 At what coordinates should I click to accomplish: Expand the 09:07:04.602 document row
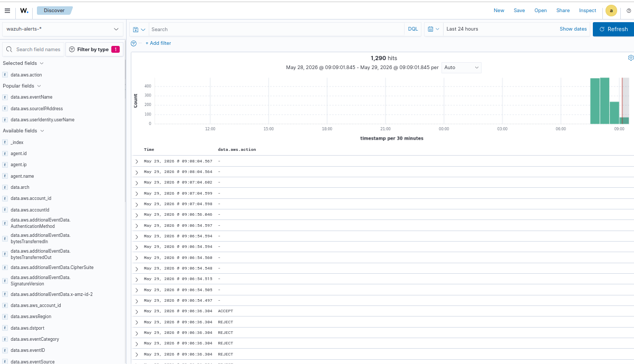pyautogui.click(x=137, y=183)
